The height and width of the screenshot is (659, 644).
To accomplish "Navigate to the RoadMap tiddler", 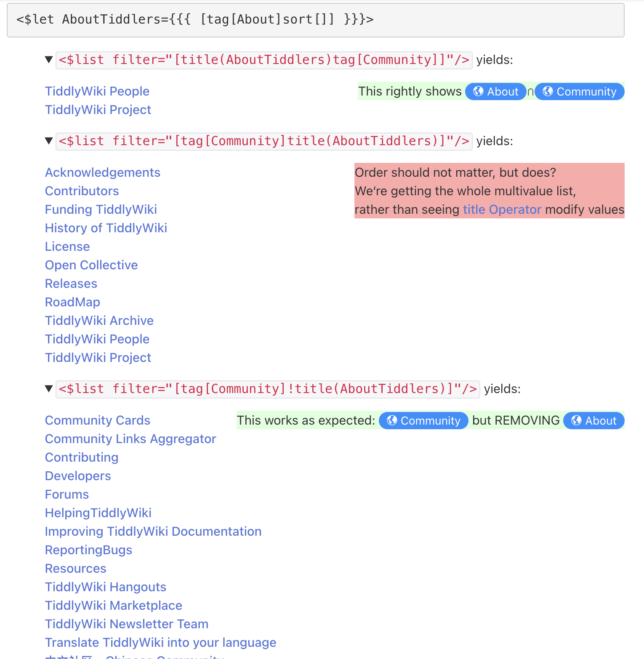I will click(x=72, y=302).
